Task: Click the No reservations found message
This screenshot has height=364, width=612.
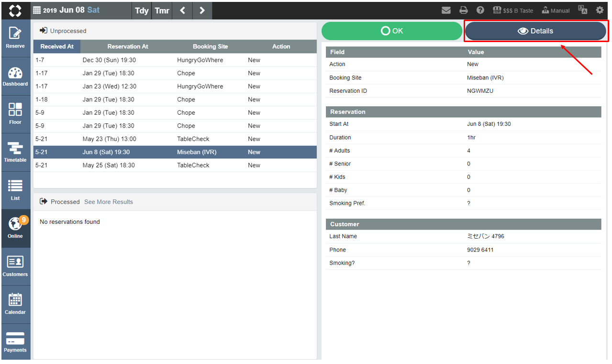Action: (x=70, y=222)
